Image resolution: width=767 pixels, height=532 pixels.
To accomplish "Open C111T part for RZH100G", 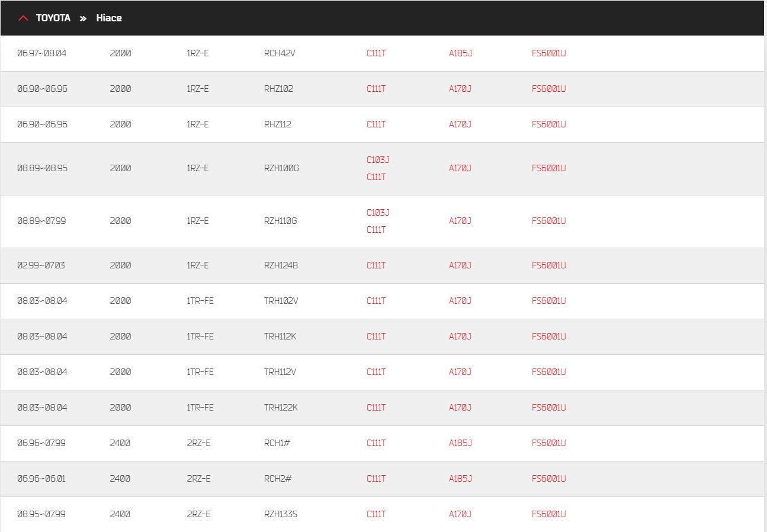I will coord(376,177).
